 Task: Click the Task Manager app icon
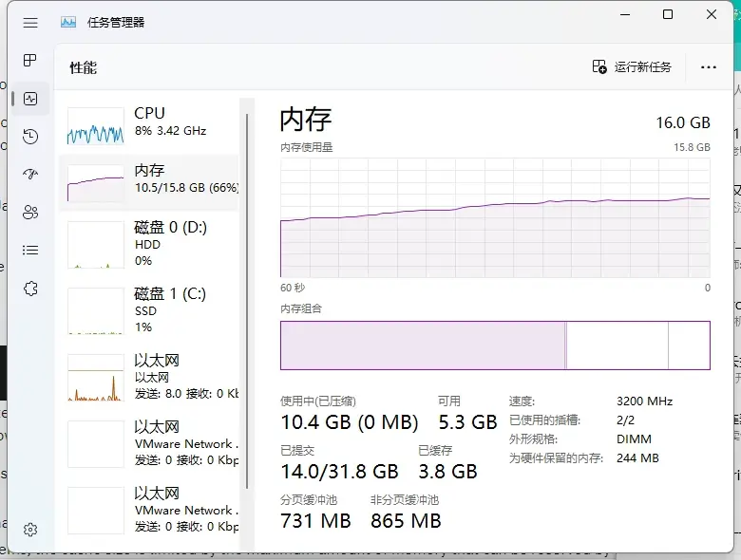tap(68, 22)
